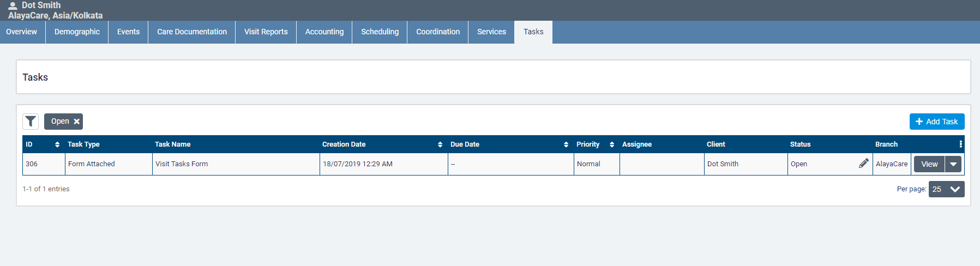This screenshot has width=980, height=266.
Task: Switch to the Overview tab
Action: click(x=22, y=32)
